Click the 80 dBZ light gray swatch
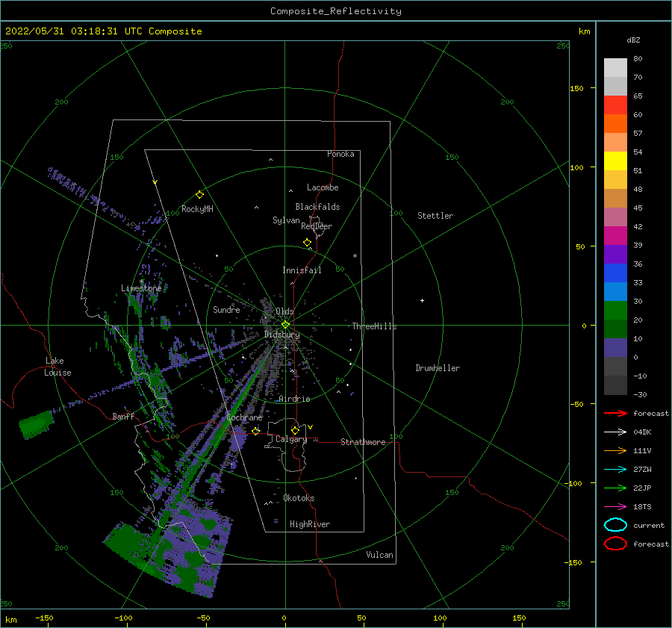Viewport: 672px width, 628px height. click(615, 68)
